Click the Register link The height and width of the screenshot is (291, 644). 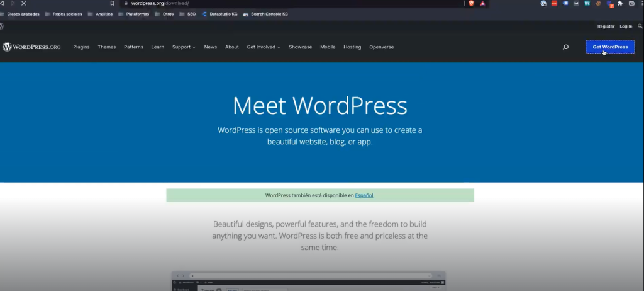pos(606,26)
